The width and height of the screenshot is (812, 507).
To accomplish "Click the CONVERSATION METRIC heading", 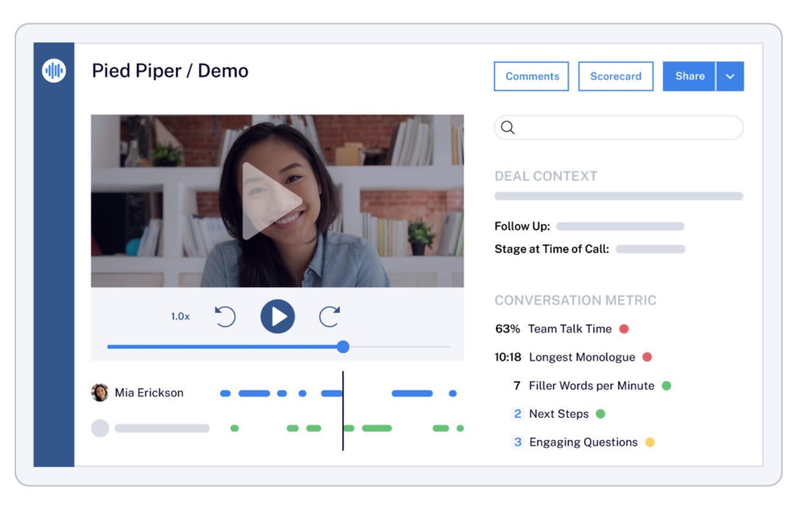I will click(x=575, y=301).
